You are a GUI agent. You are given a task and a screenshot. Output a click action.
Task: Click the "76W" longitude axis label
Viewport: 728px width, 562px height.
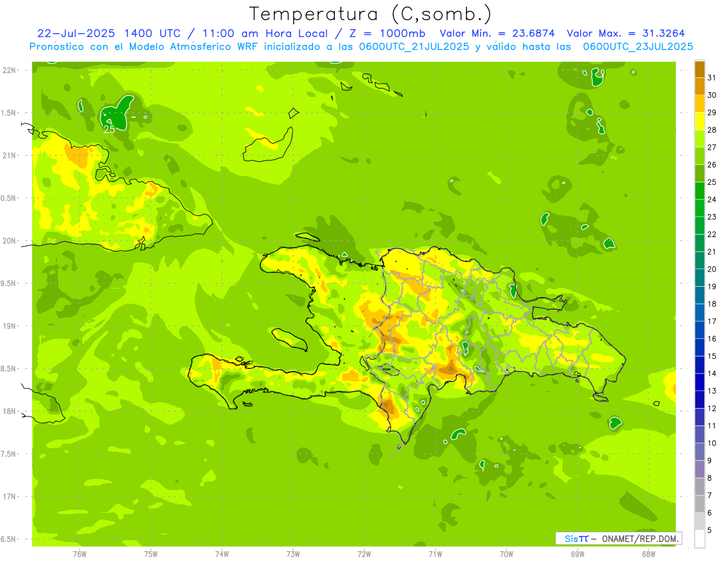tap(79, 554)
